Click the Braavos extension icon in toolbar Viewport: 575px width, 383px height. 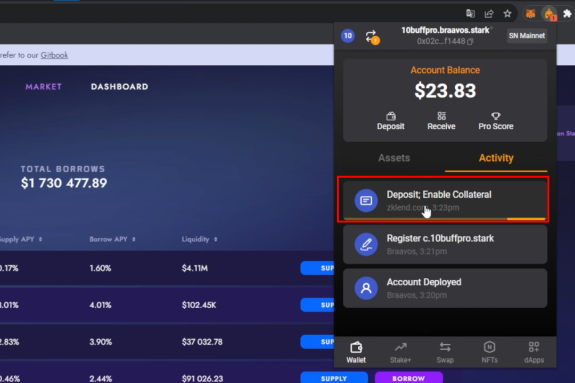tap(549, 14)
